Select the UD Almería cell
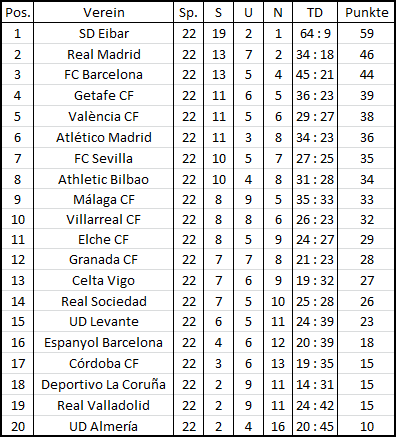 click(x=104, y=426)
